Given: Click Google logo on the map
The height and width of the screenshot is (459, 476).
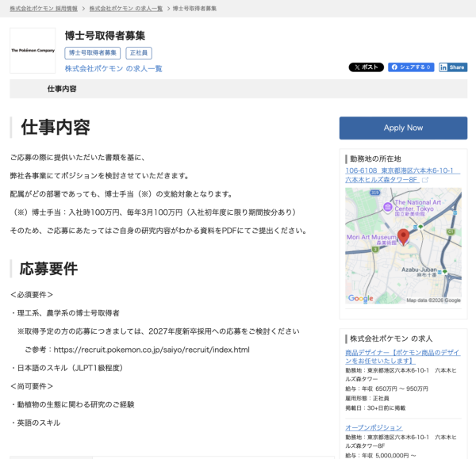Looking at the screenshot, I should click(x=361, y=298).
